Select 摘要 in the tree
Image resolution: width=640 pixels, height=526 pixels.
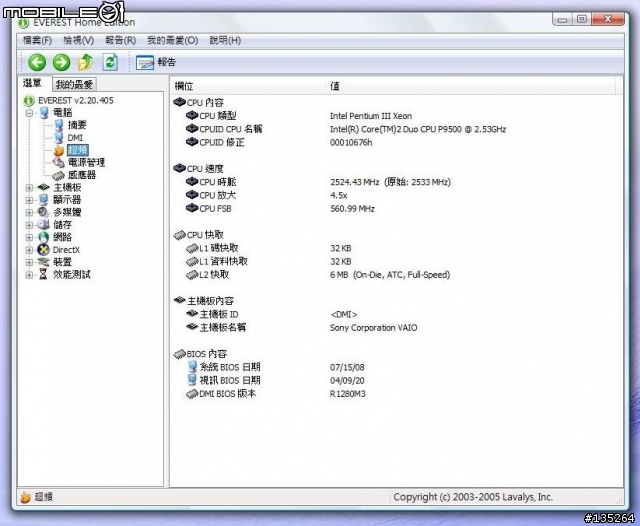pos(77,125)
